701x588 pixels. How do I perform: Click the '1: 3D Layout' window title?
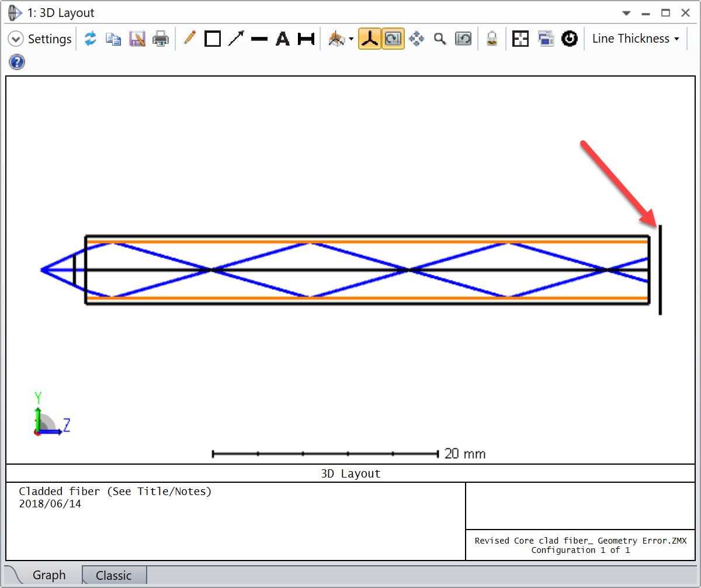point(60,13)
